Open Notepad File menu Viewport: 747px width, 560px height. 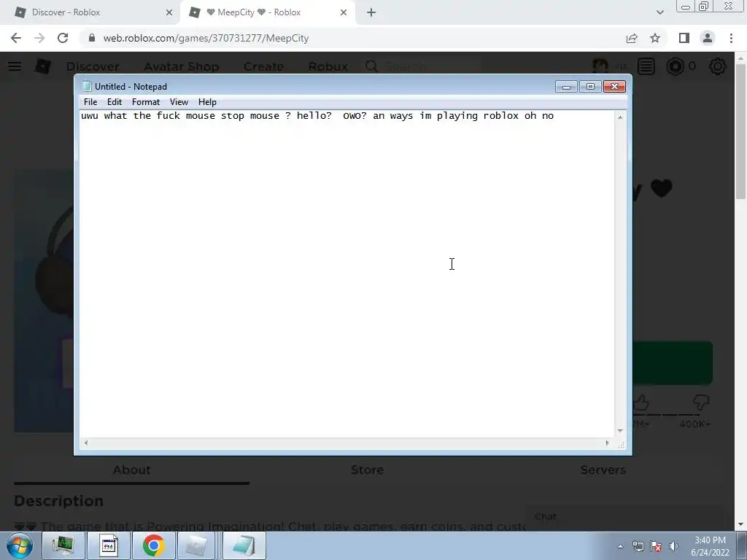click(90, 102)
